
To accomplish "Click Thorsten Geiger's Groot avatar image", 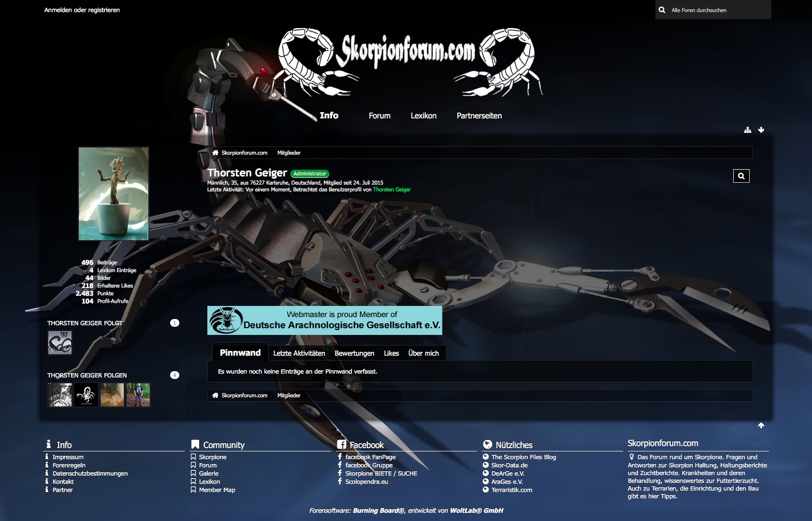I will pyautogui.click(x=114, y=194).
